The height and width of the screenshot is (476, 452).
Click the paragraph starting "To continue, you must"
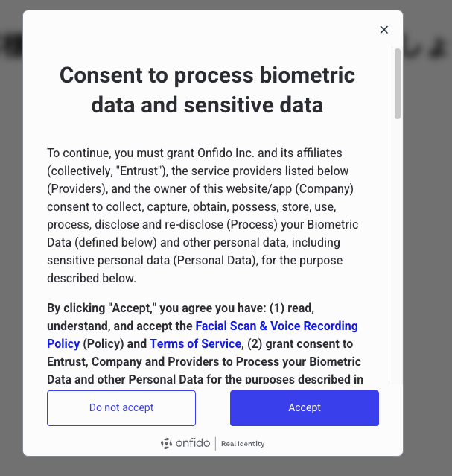click(203, 215)
